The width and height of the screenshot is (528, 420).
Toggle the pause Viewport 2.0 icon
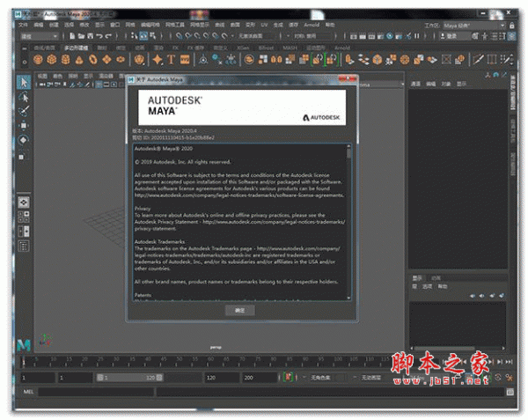pos(417,36)
